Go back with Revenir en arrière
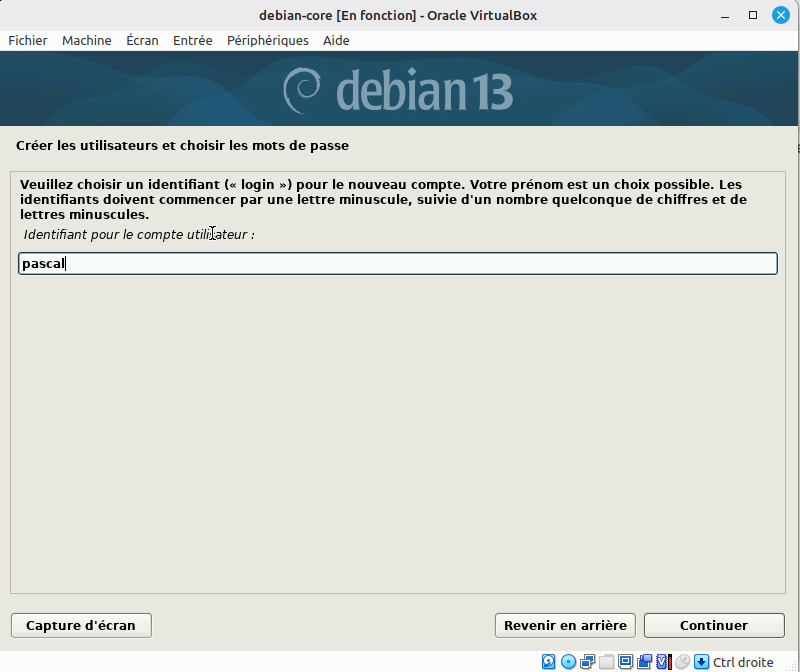 [565, 625]
